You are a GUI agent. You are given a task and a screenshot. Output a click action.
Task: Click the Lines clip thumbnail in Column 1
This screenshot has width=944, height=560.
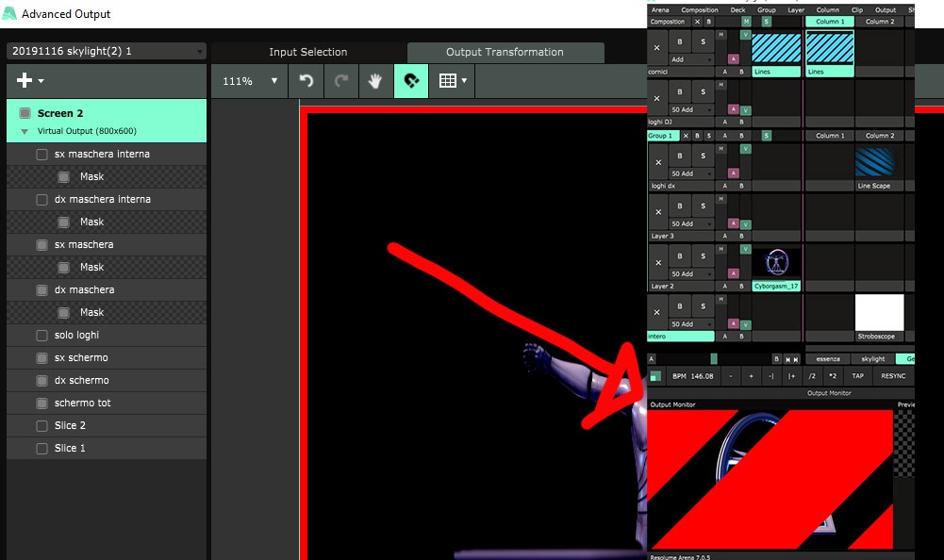(829, 49)
